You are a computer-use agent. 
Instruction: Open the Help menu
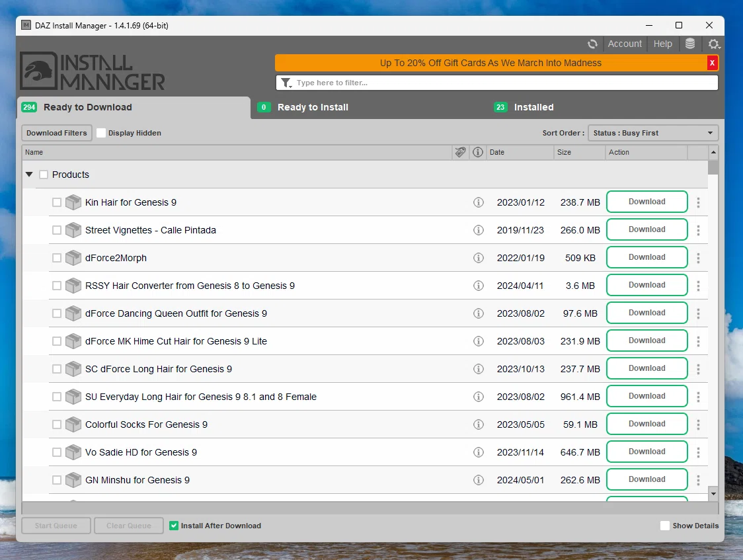point(662,44)
